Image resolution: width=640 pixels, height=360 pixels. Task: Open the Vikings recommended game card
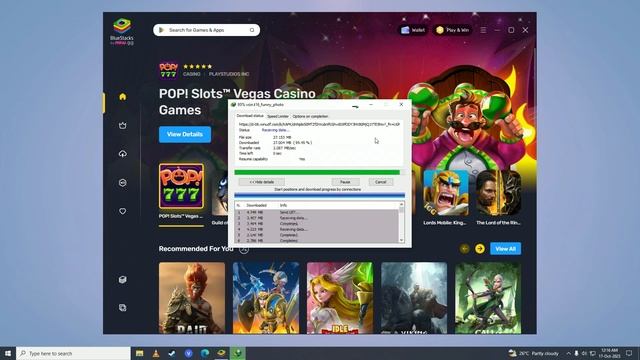tap(414, 298)
